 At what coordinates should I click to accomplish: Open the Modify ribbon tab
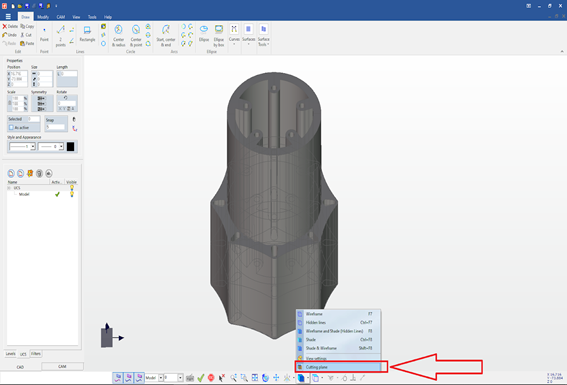click(43, 17)
